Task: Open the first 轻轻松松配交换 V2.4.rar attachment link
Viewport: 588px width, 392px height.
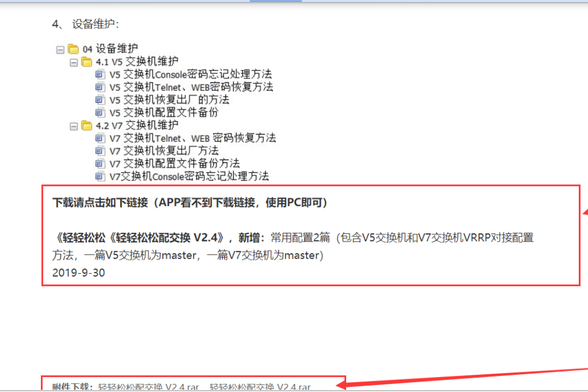Action: coord(148,387)
